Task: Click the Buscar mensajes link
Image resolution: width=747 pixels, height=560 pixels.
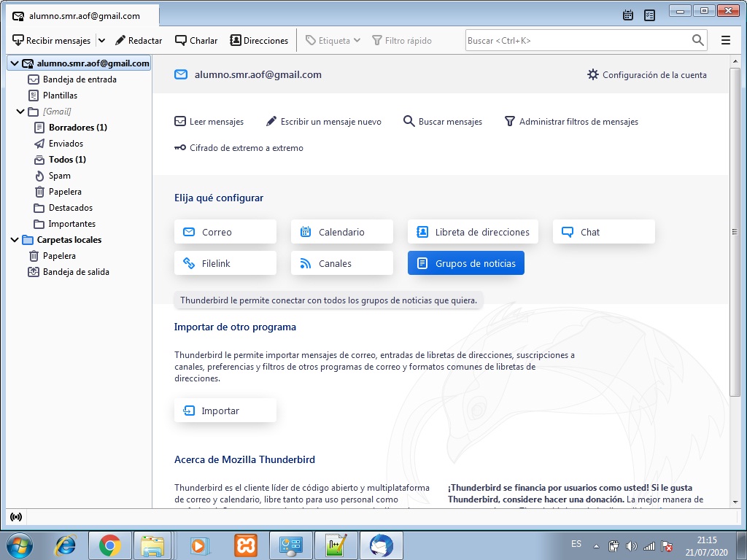Action: point(443,122)
